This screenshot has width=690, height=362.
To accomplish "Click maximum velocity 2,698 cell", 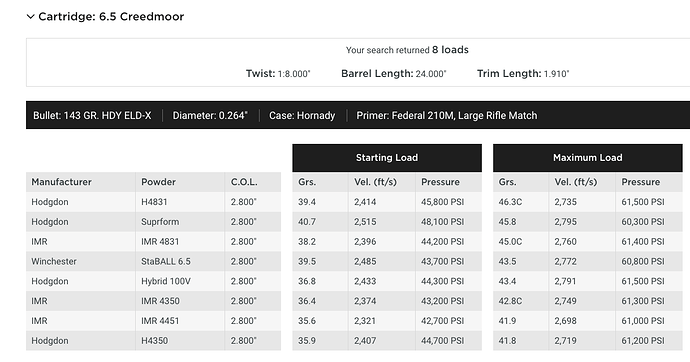I will (x=582, y=321).
